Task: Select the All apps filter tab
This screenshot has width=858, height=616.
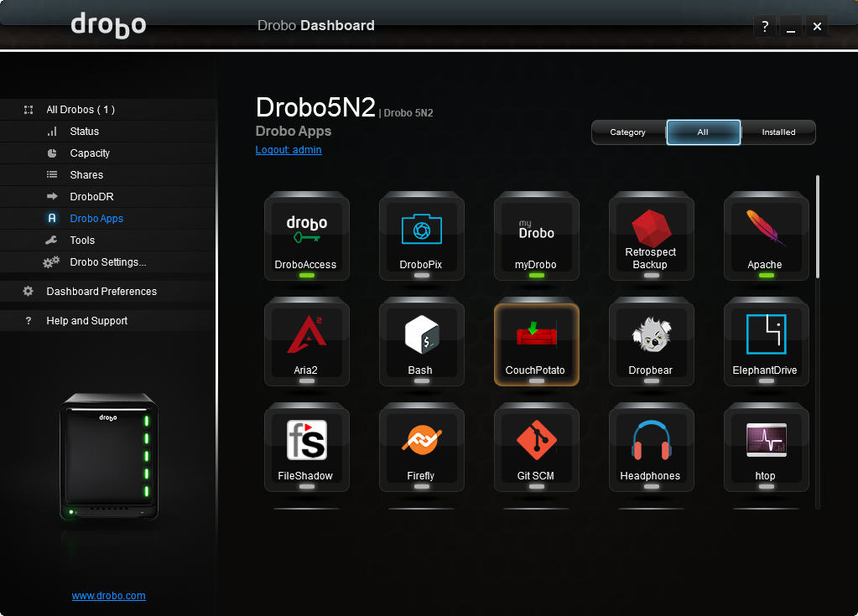Action: (703, 132)
